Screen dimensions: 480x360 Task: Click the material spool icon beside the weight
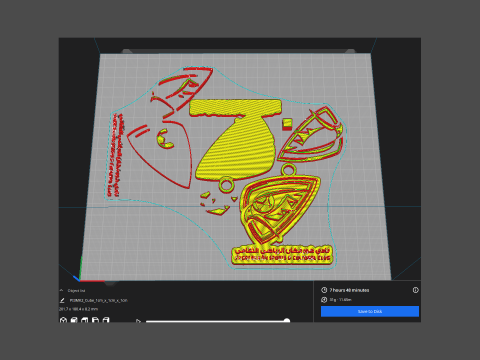[x=324, y=300]
